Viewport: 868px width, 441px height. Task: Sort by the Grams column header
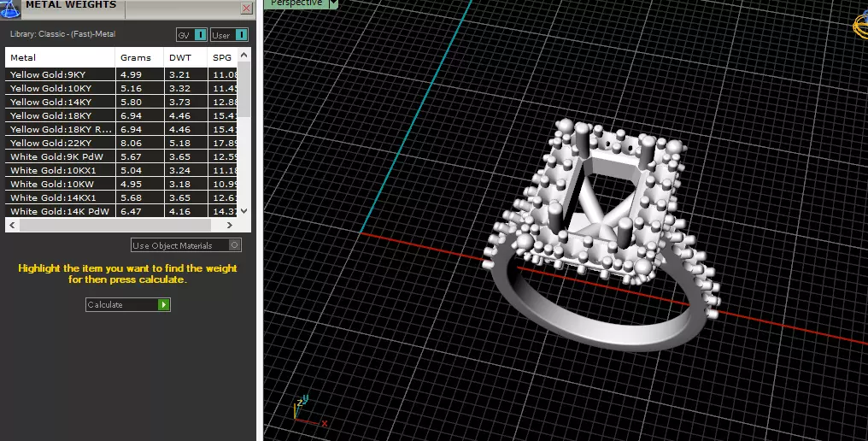(x=139, y=57)
